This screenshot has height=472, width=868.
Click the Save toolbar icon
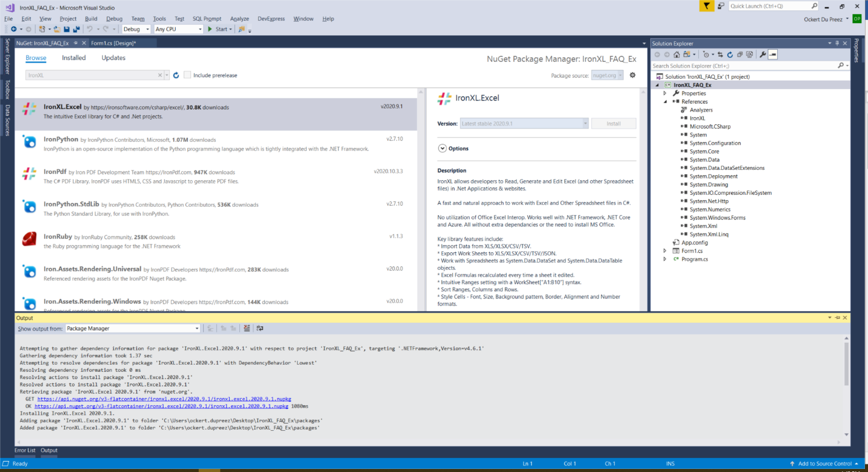(x=67, y=29)
